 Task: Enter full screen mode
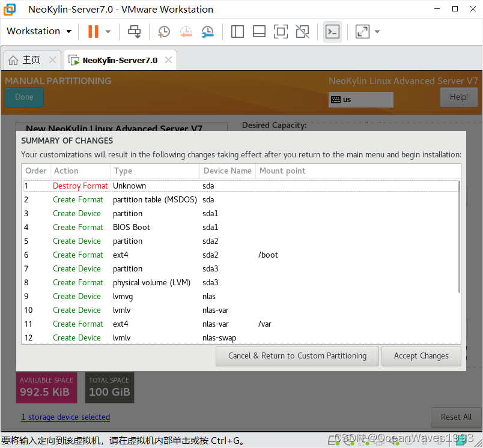tap(281, 31)
